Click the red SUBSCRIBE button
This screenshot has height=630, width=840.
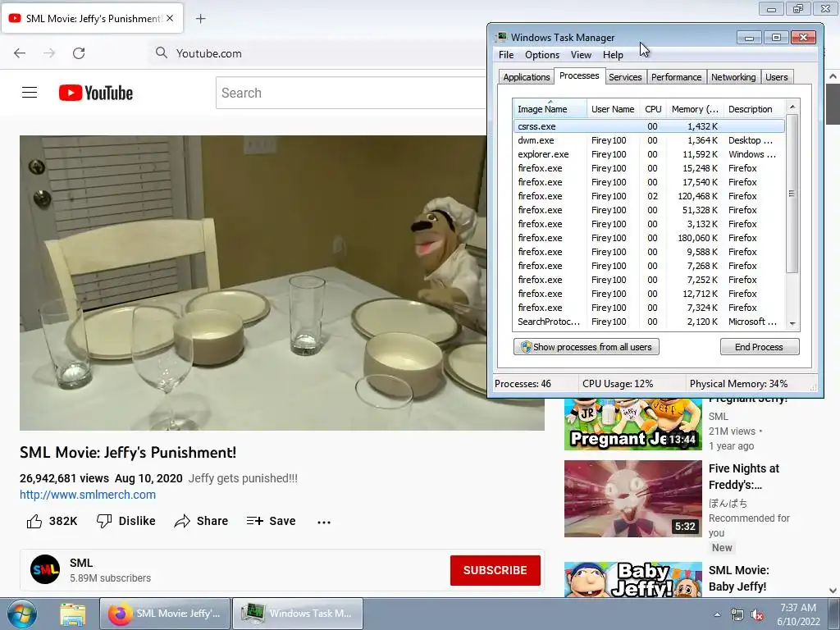coord(495,570)
